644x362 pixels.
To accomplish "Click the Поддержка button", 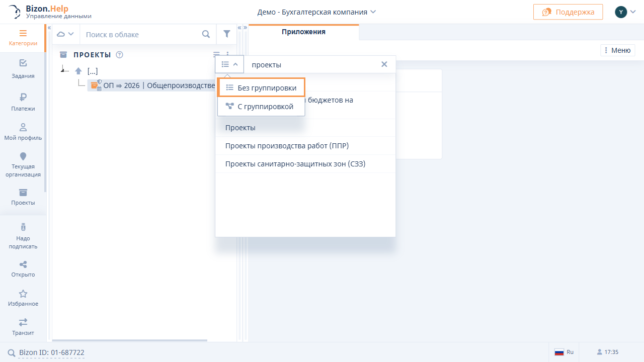I will coord(568,12).
